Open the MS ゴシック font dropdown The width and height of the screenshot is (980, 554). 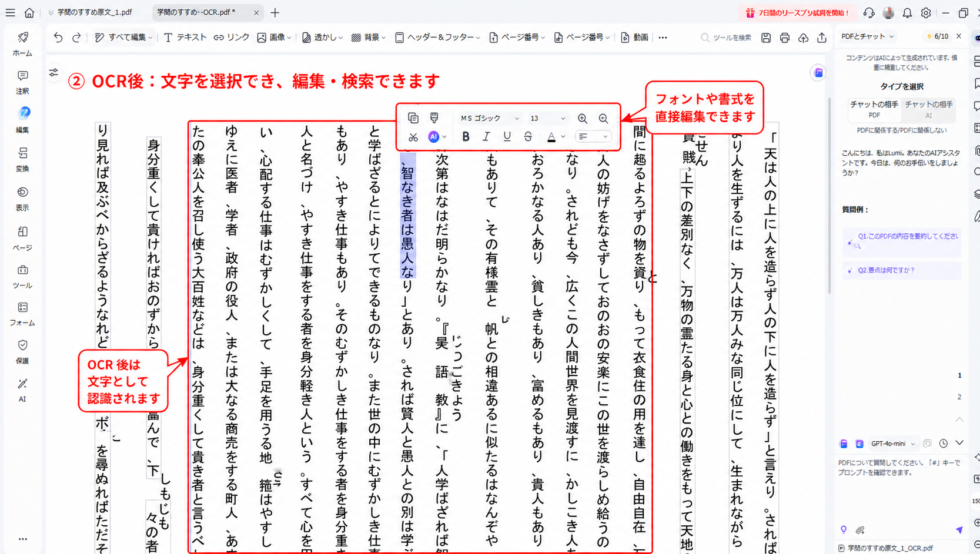tap(490, 118)
